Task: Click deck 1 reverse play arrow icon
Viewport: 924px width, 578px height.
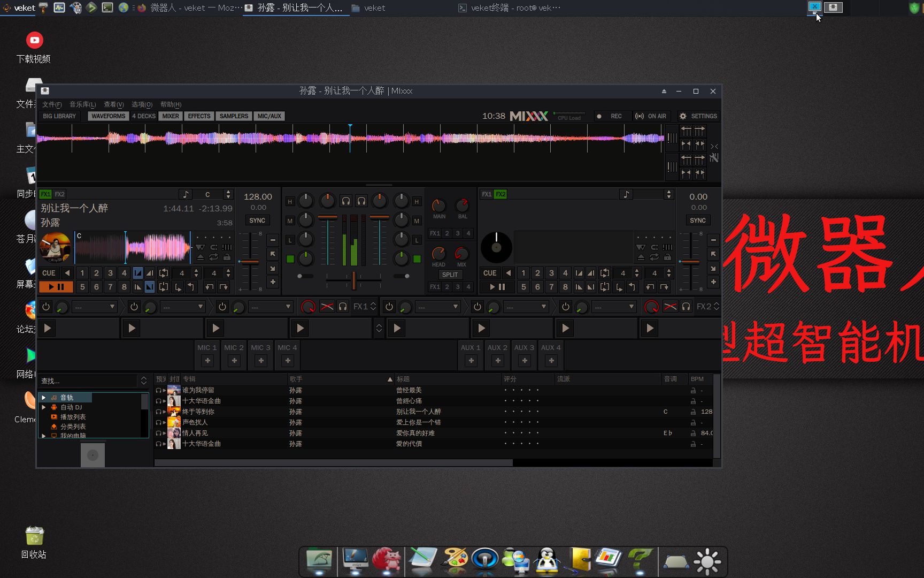Action: 67,273
